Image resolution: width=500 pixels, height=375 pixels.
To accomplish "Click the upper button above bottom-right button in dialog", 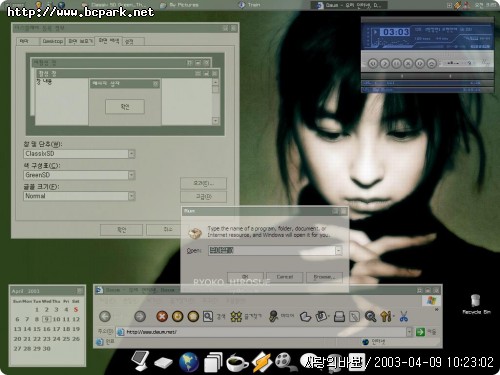I will [x=203, y=183].
